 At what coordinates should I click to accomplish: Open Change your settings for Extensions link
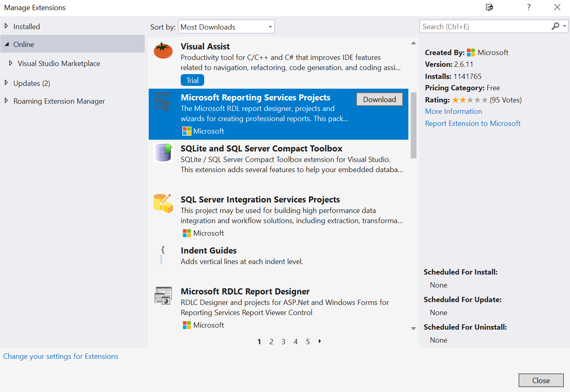[61, 356]
